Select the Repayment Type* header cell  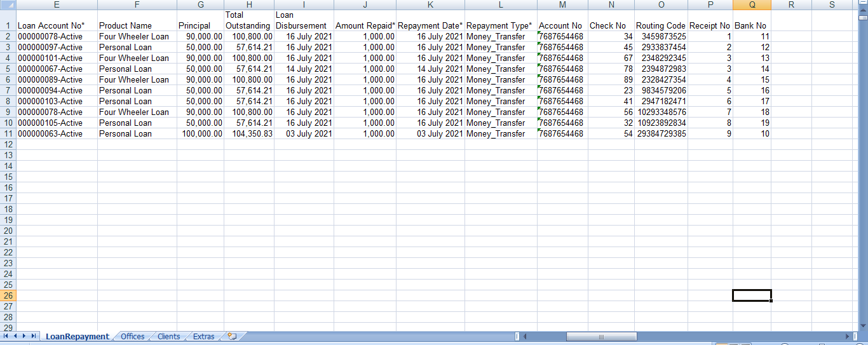500,26
